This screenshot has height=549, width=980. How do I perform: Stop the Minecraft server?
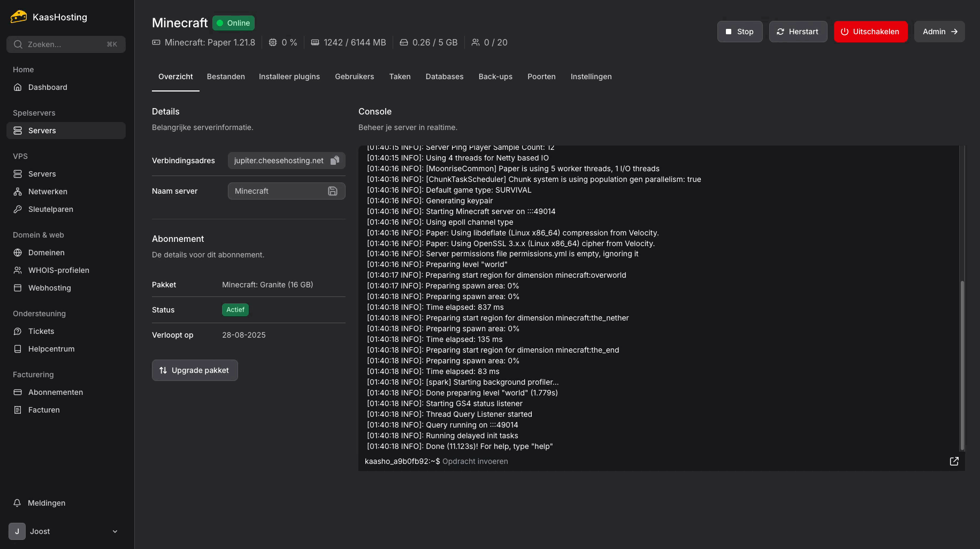click(739, 32)
